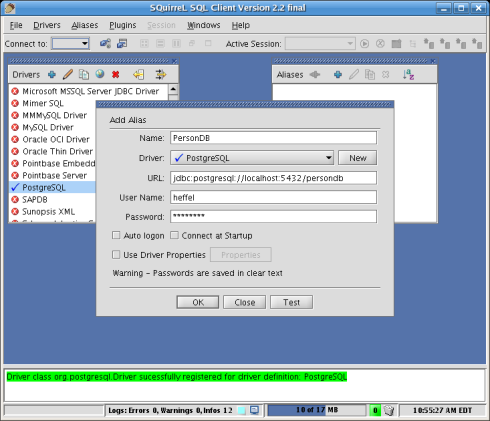
Task: Open New Session Properties toolbar icon
Action: pos(122,43)
